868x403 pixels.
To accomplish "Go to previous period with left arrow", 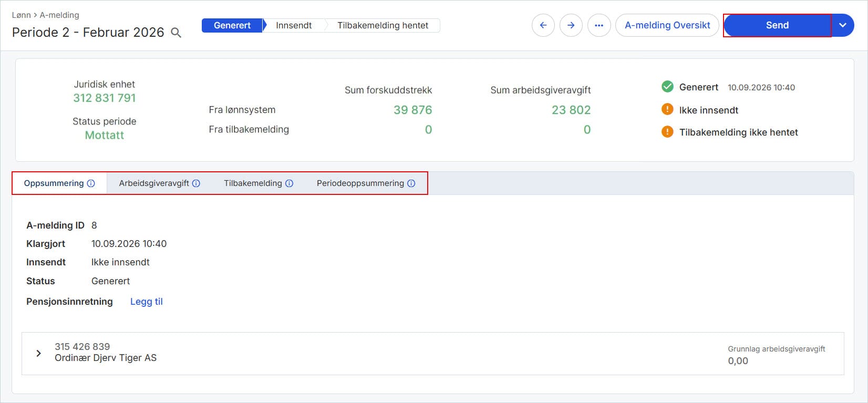I will [x=543, y=25].
